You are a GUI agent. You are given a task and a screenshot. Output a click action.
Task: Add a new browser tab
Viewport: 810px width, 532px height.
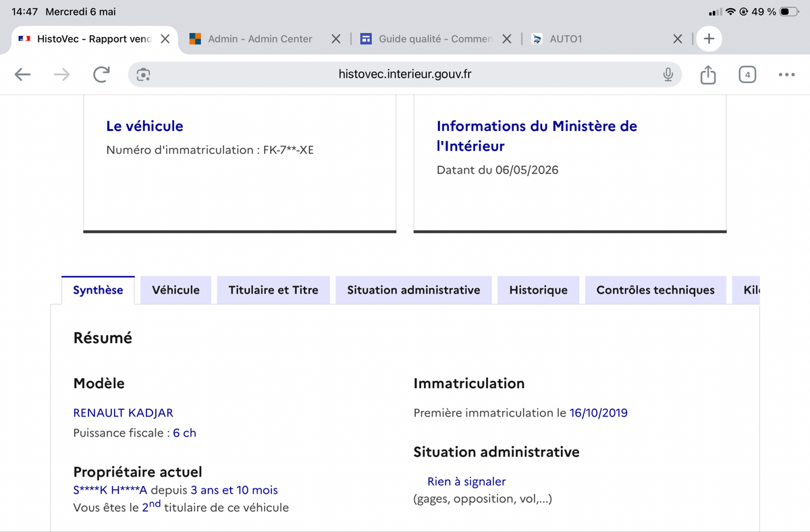pos(709,38)
